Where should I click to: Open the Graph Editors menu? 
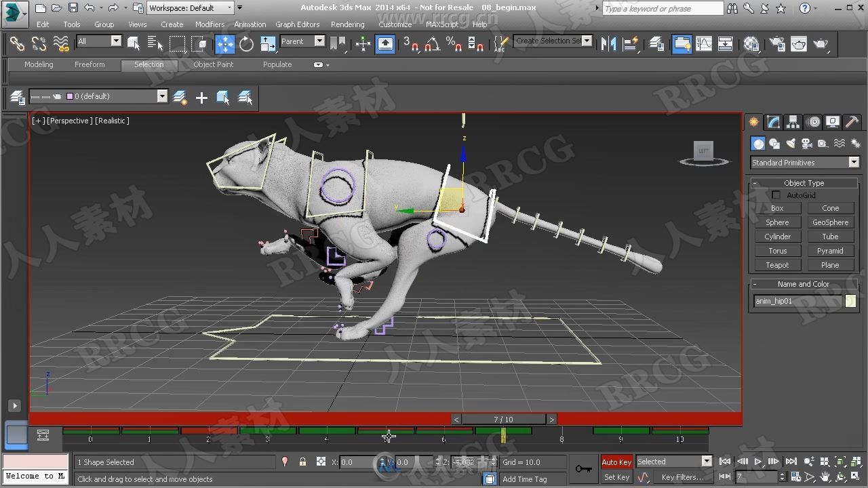point(297,24)
